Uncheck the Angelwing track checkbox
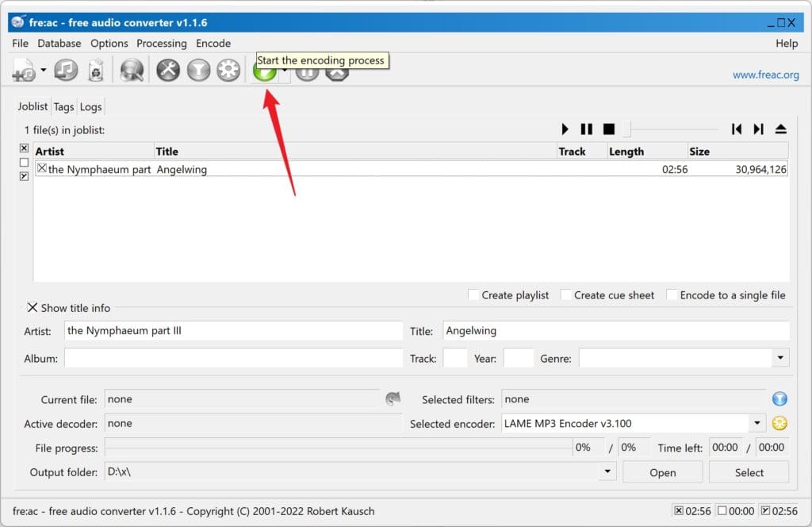This screenshot has height=527, width=812. 42,168
